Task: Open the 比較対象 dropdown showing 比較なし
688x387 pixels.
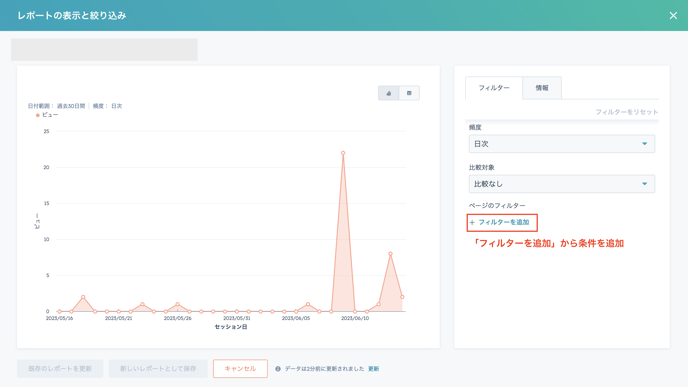Action: 562,184
